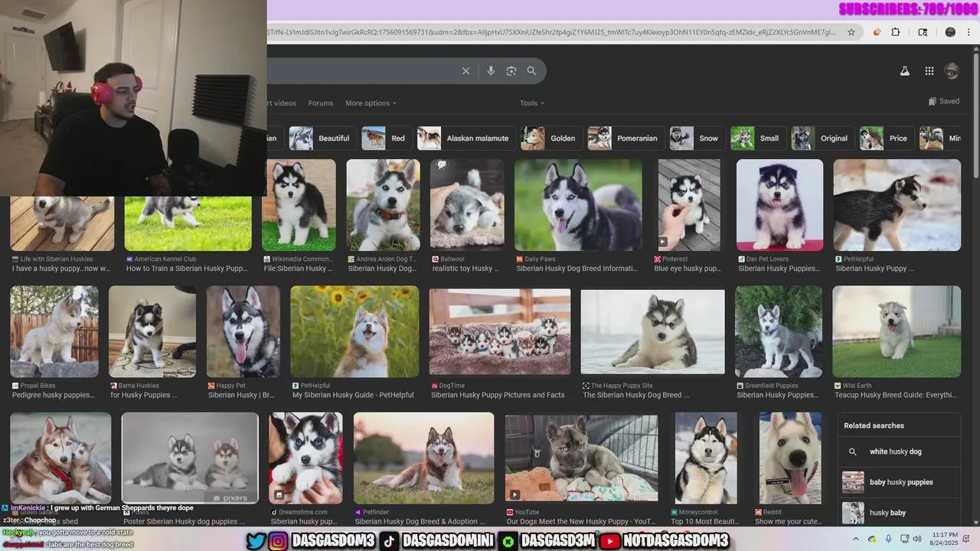
Task: Click 'My Siberian Husky Guide - PetHelpful' caption
Action: [x=353, y=395]
